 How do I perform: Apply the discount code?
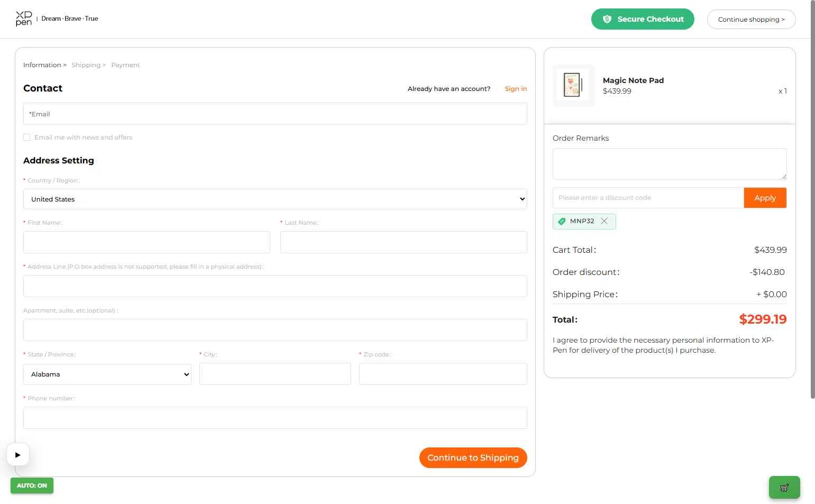(765, 198)
